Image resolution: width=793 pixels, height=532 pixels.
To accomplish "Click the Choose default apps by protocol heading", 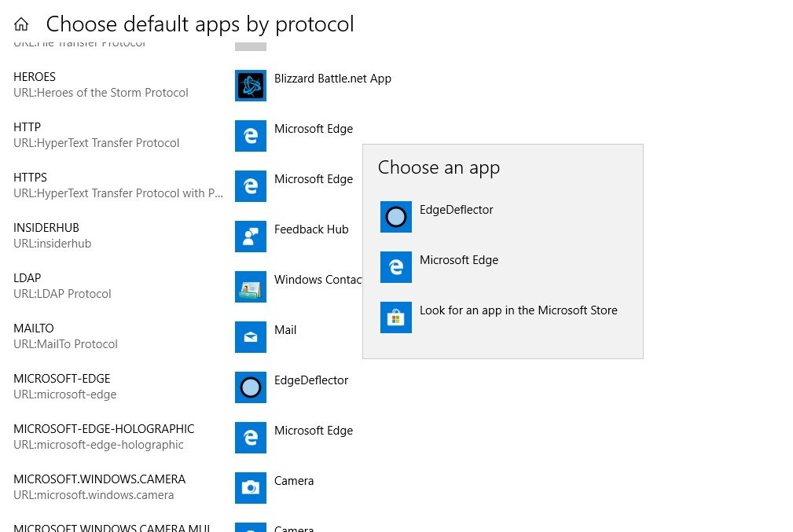I will pyautogui.click(x=200, y=24).
